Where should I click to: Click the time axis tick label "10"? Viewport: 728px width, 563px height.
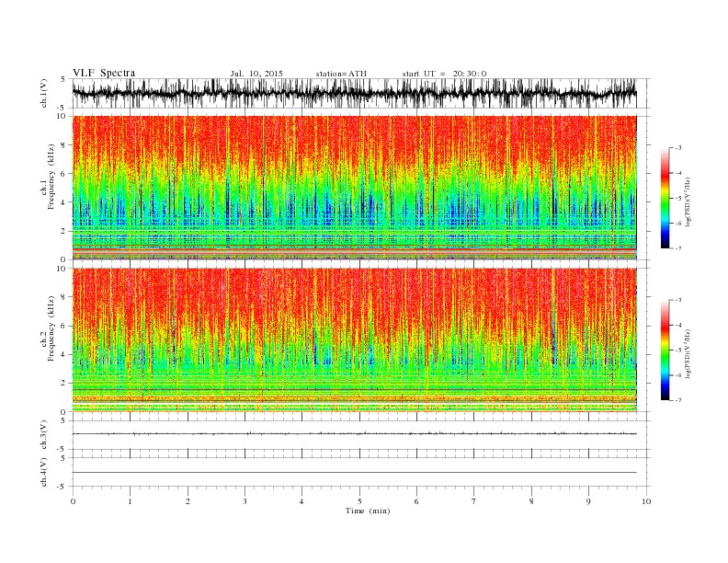click(646, 501)
